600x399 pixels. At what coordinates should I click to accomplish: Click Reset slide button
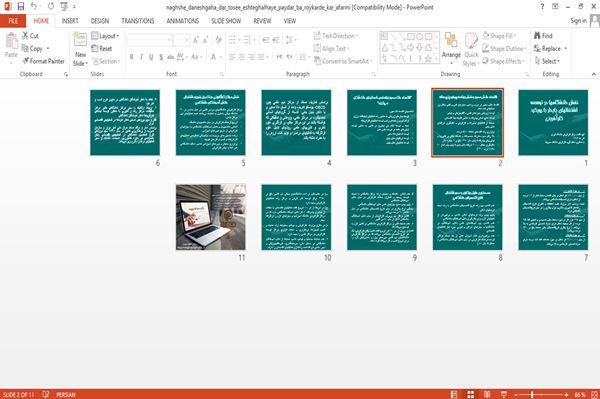[x=102, y=48]
